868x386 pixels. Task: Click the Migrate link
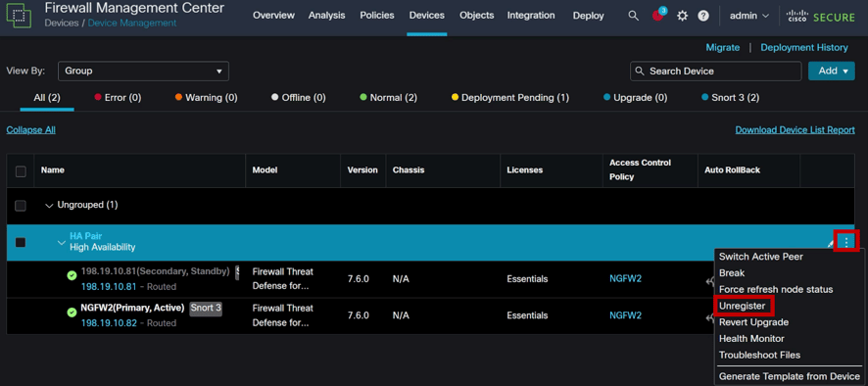(722, 48)
